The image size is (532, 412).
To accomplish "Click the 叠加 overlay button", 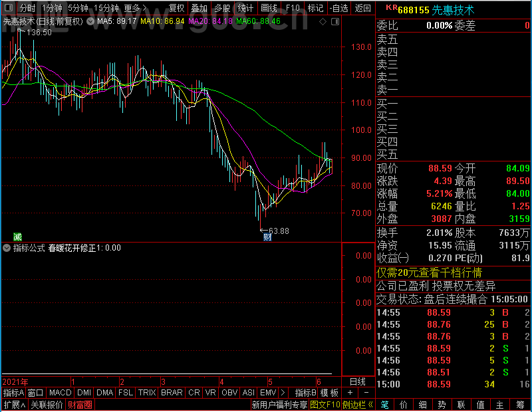I will click(199, 8).
